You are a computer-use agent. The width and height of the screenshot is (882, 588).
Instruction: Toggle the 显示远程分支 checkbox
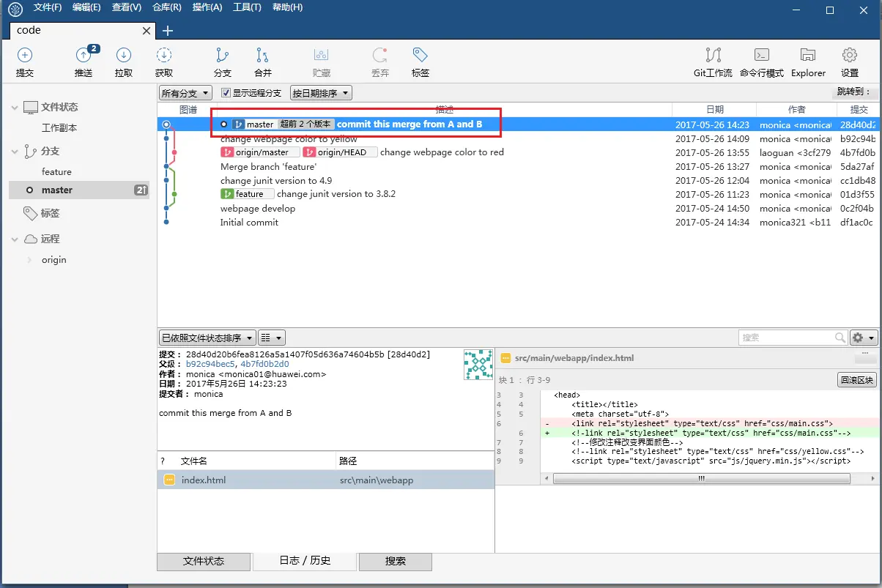coord(226,93)
